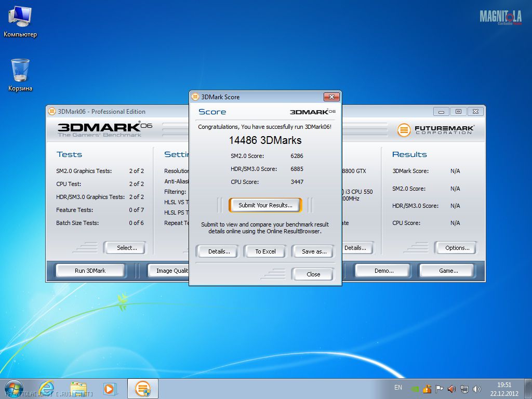Image resolution: width=532 pixels, height=399 pixels.
Task: Click the green NVIDIA tray icon
Action: 415,389
